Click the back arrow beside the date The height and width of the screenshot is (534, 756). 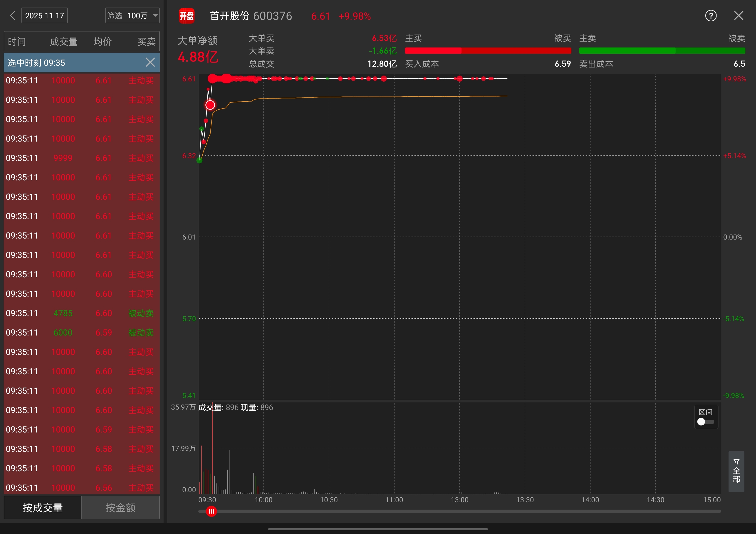click(x=13, y=15)
